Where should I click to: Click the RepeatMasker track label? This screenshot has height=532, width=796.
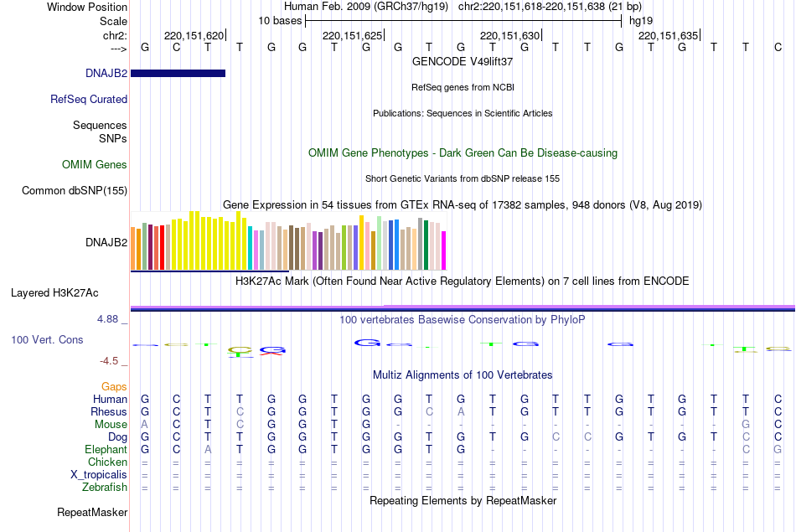(x=92, y=513)
